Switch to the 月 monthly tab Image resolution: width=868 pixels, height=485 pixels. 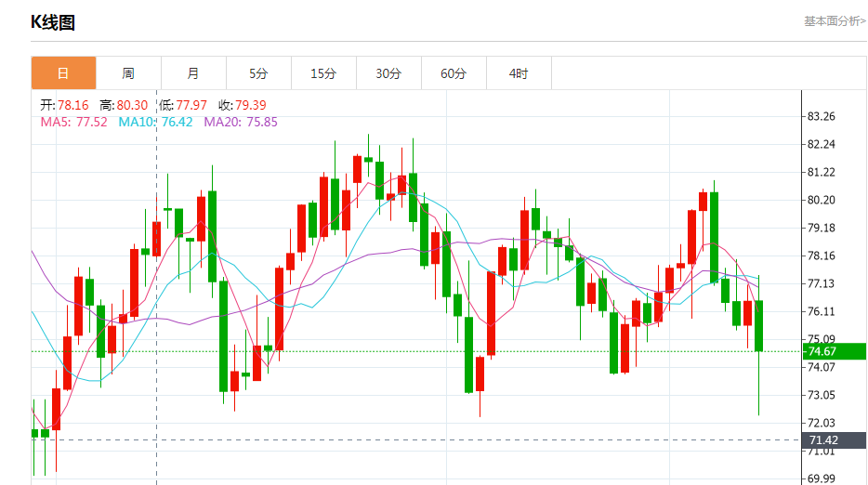click(193, 73)
